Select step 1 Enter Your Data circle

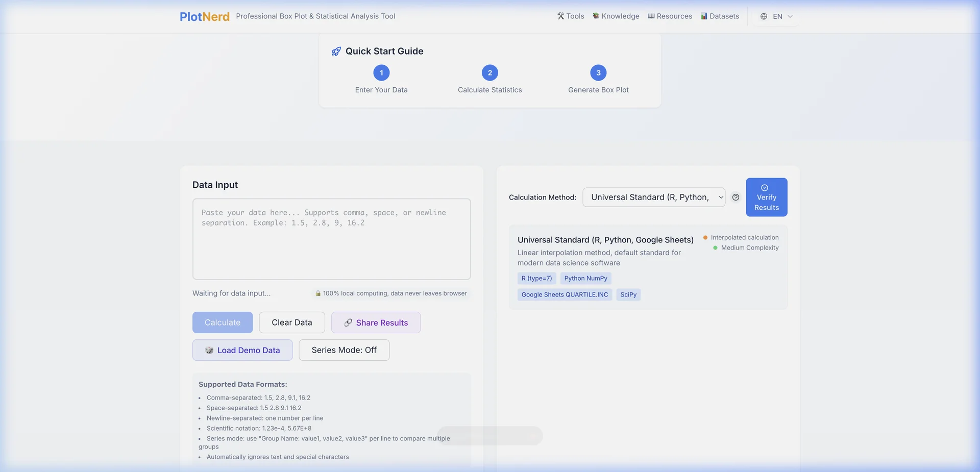click(381, 73)
